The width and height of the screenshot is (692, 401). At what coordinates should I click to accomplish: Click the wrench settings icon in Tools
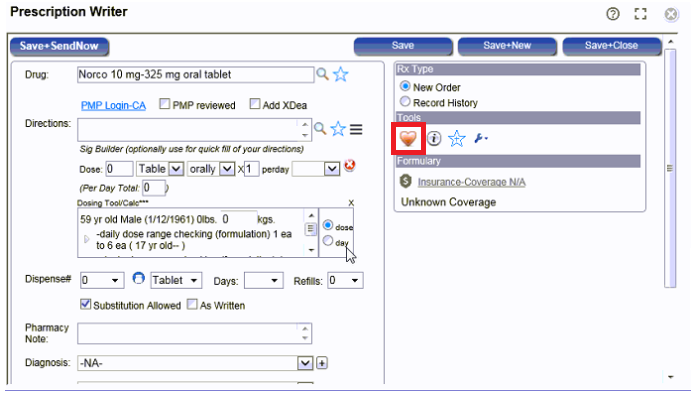(481, 139)
